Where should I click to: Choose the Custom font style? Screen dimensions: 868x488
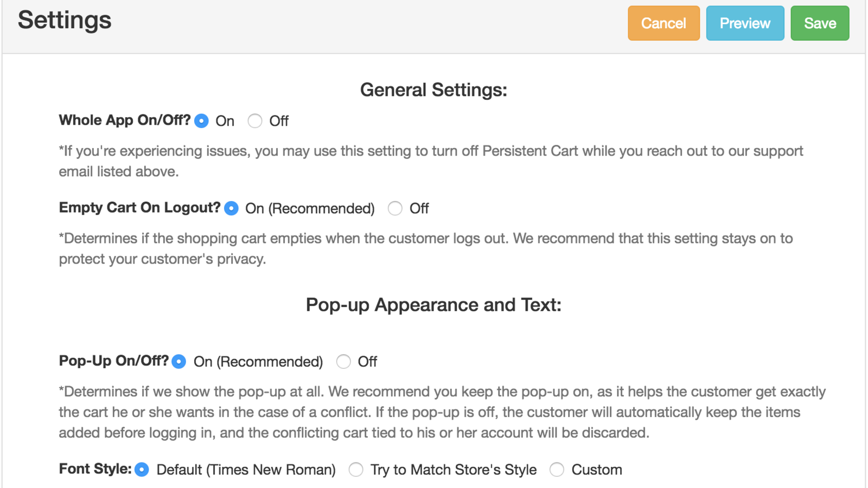click(x=557, y=470)
